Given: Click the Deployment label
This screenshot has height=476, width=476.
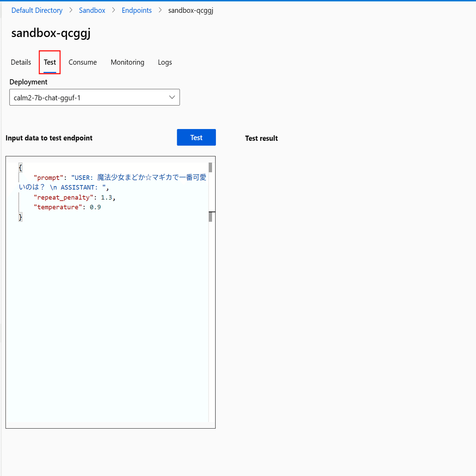Looking at the screenshot, I should 28,82.
